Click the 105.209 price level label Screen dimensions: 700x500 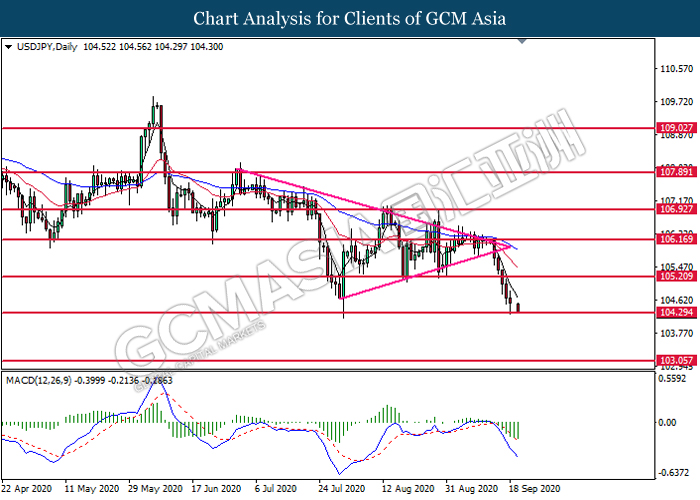pyautogui.click(x=676, y=276)
